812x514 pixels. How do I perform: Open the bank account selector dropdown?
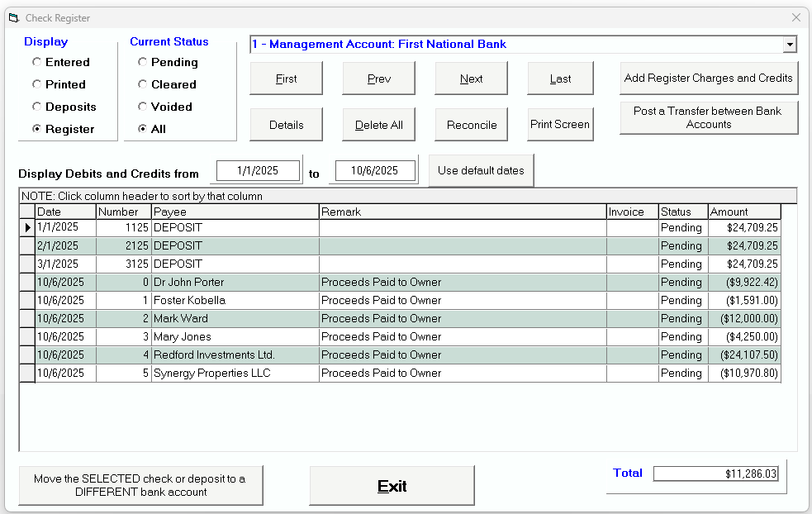click(x=791, y=45)
